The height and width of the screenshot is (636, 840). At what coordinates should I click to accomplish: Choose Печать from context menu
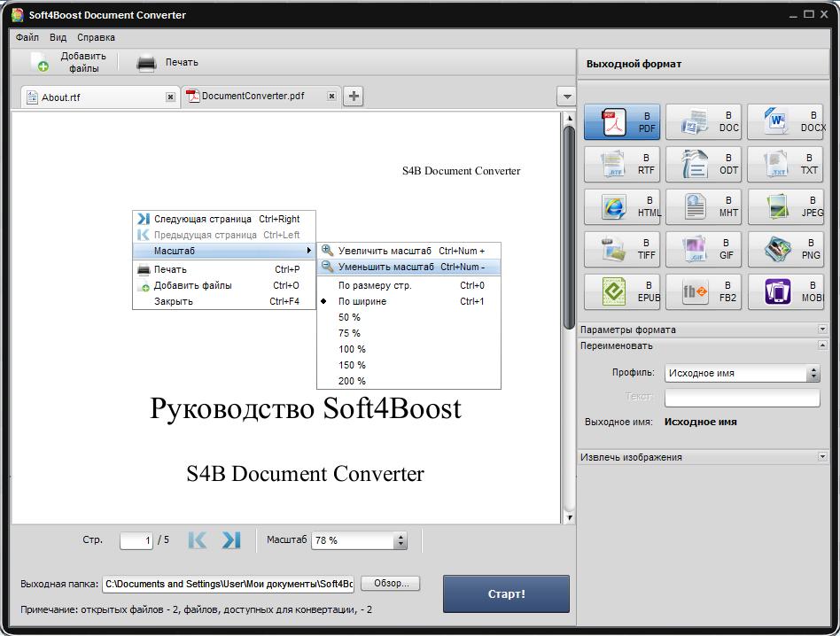[224, 269]
